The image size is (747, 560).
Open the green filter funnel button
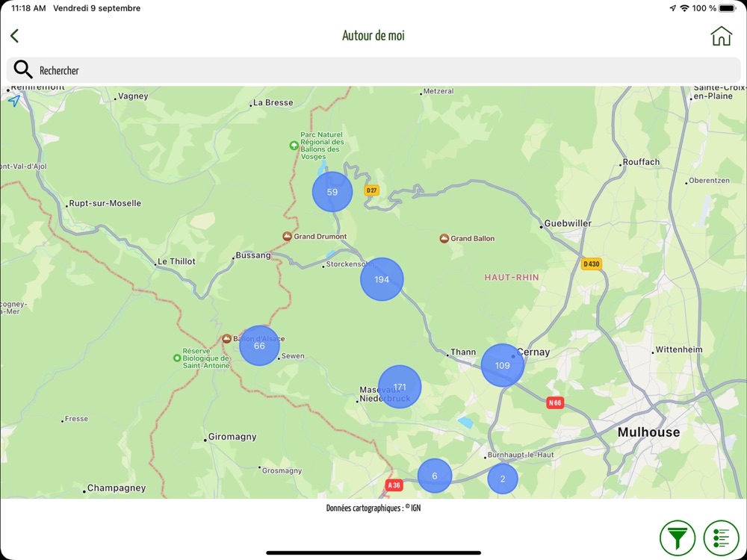pyautogui.click(x=677, y=538)
